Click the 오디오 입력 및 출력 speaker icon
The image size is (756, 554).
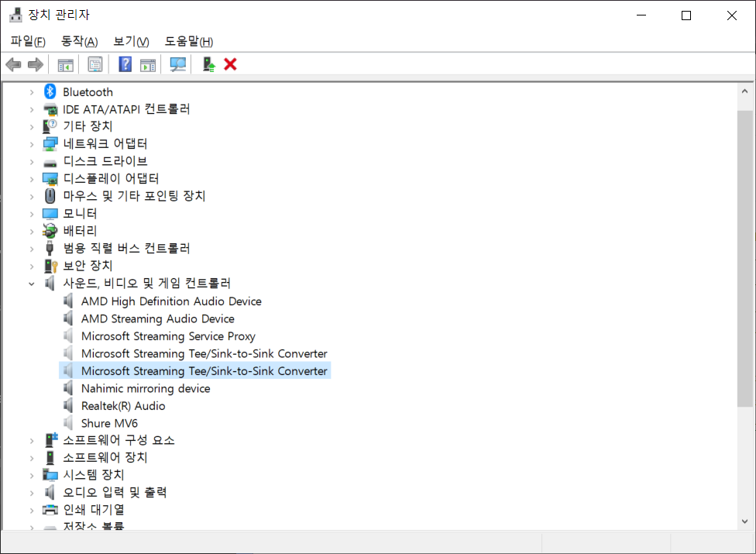[50, 492]
